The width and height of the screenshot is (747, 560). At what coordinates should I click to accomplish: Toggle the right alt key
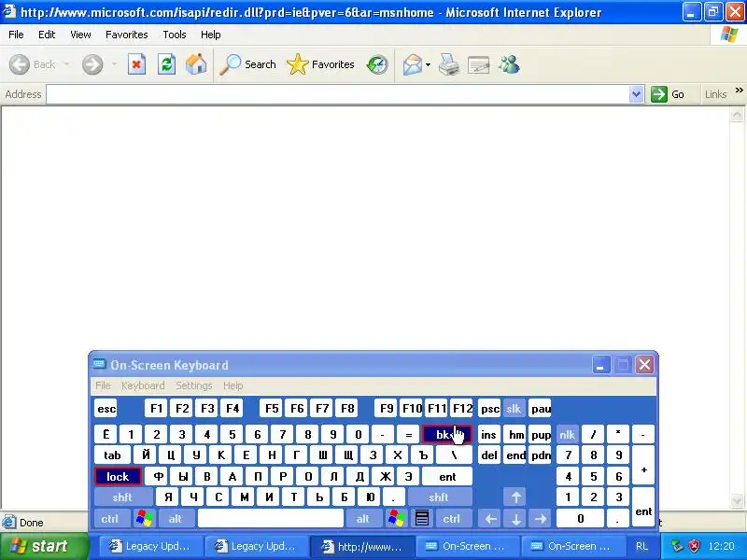[363, 519]
